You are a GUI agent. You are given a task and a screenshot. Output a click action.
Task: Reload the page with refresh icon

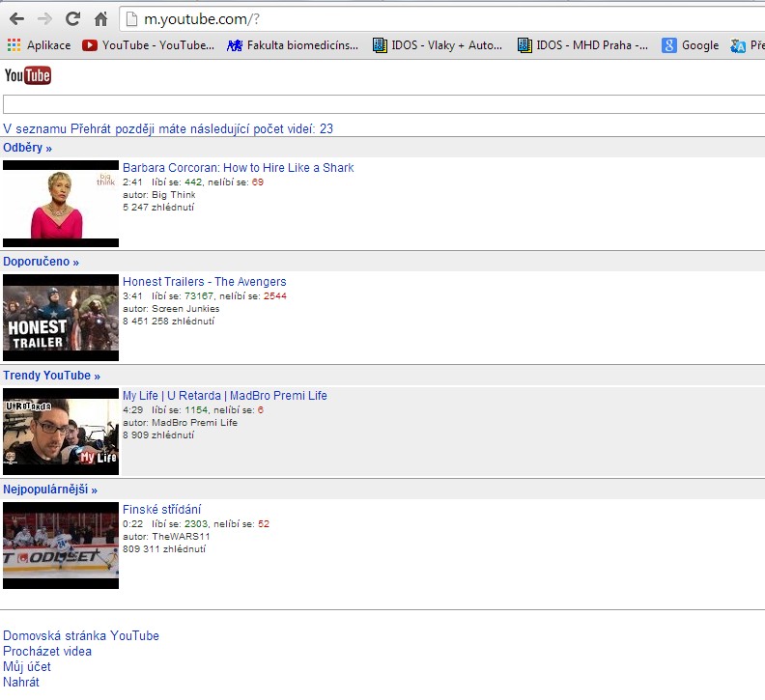coord(72,19)
